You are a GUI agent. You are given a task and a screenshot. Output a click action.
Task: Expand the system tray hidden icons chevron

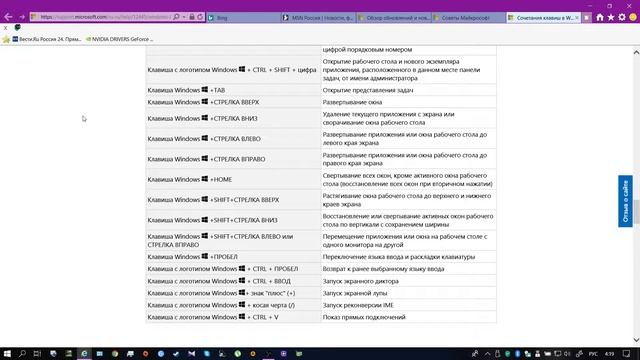click(x=487, y=353)
